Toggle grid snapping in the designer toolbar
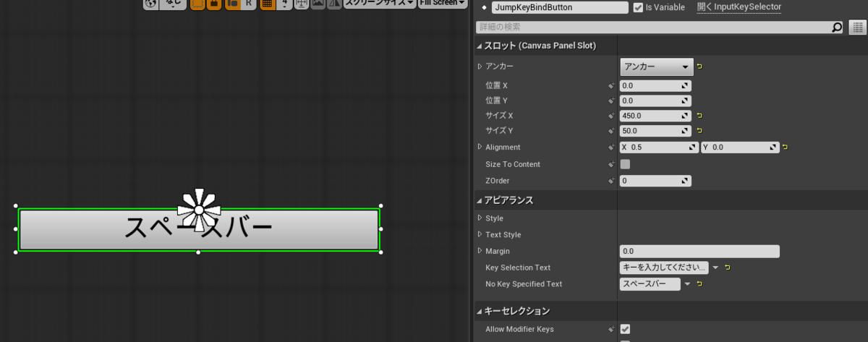The height and width of the screenshot is (342, 868). pos(268,4)
